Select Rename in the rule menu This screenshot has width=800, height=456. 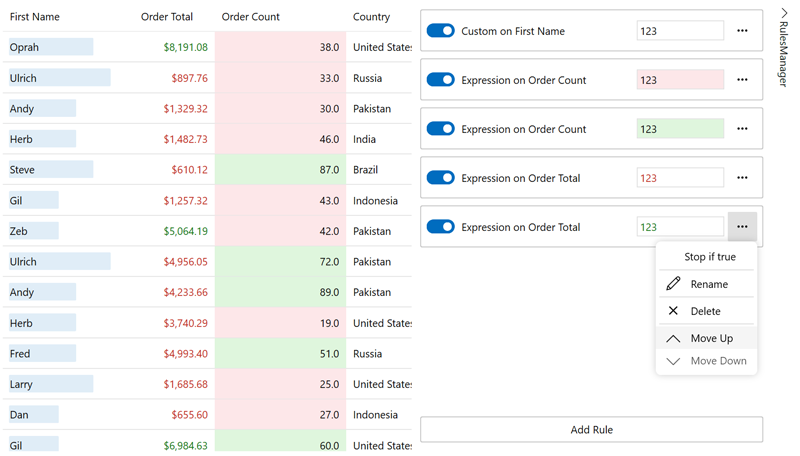(x=707, y=284)
